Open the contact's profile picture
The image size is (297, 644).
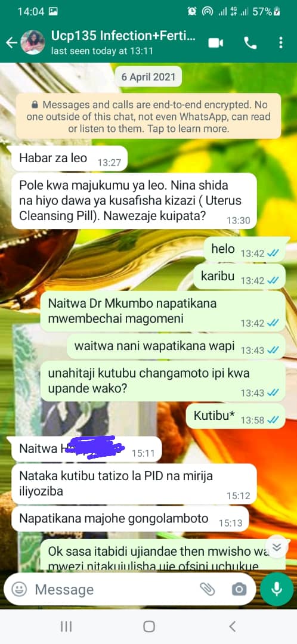click(33, 42)
